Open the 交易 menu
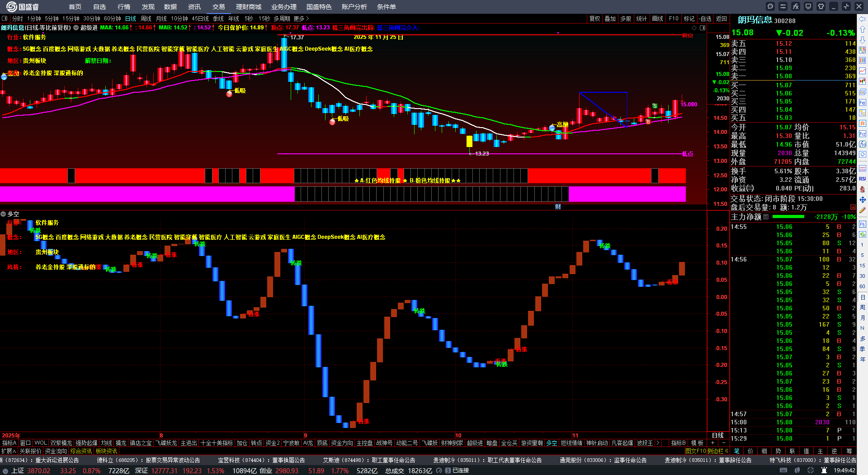868x475 pixels. pyautogui.click(x=219, y=7)
